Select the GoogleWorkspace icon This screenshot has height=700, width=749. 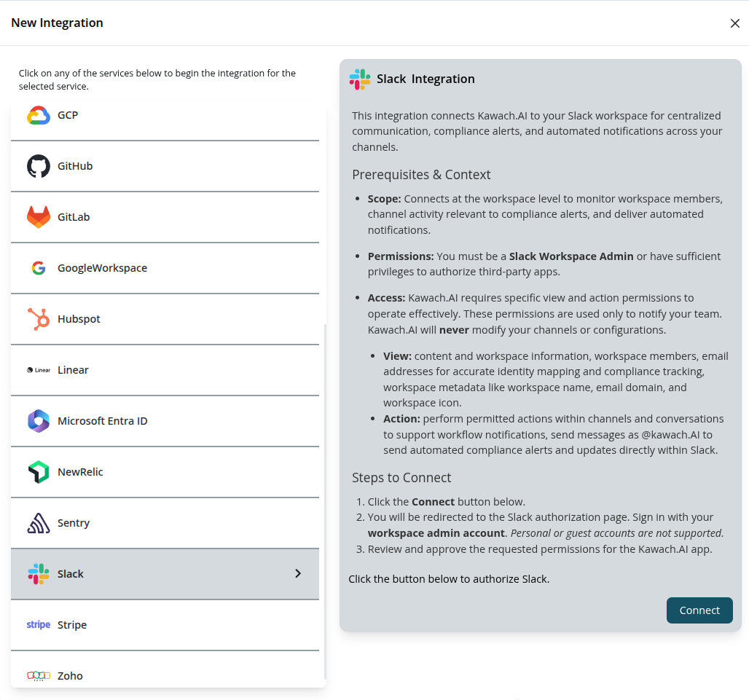(38, 267)
